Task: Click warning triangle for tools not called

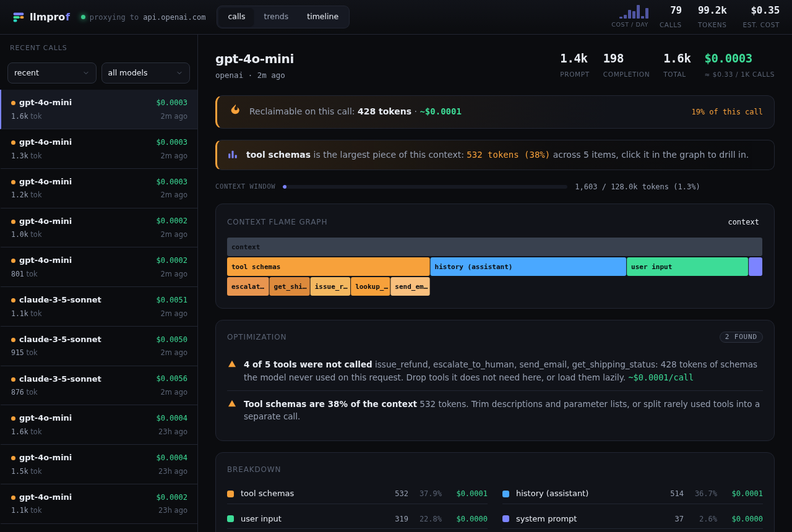Action: [x=232, y=364]
